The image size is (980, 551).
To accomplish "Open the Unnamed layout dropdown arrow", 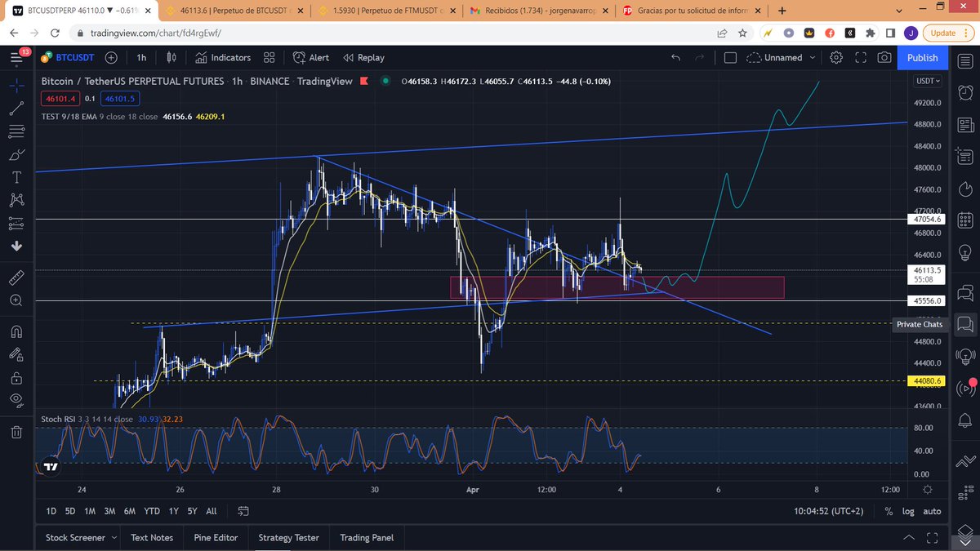I will 811,58.
